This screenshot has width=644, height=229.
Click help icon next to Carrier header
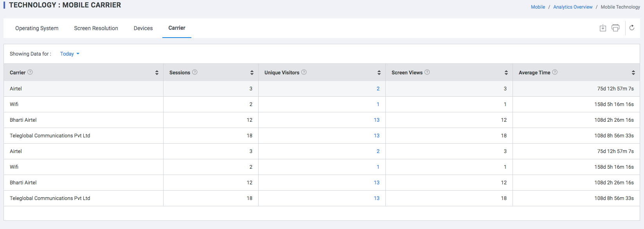[x=30, y=72]
